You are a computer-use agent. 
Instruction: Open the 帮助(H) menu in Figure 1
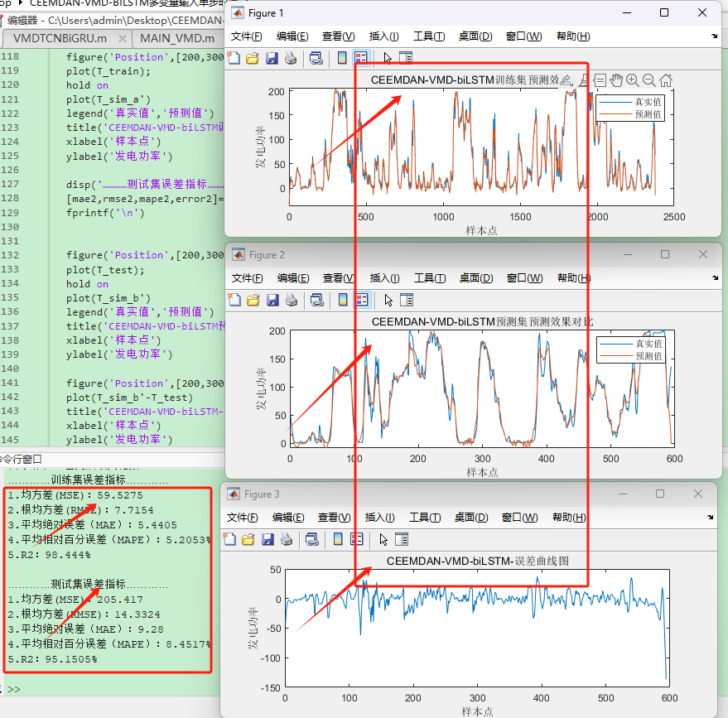573,36
